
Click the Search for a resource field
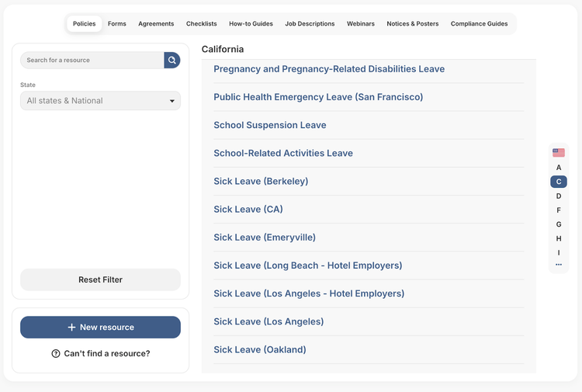coord(92,60)
